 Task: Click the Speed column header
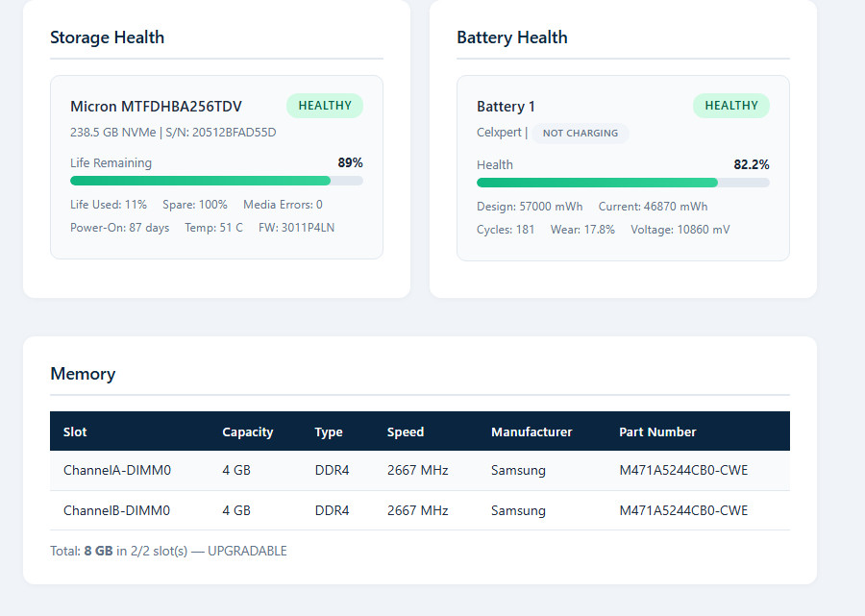406,432
